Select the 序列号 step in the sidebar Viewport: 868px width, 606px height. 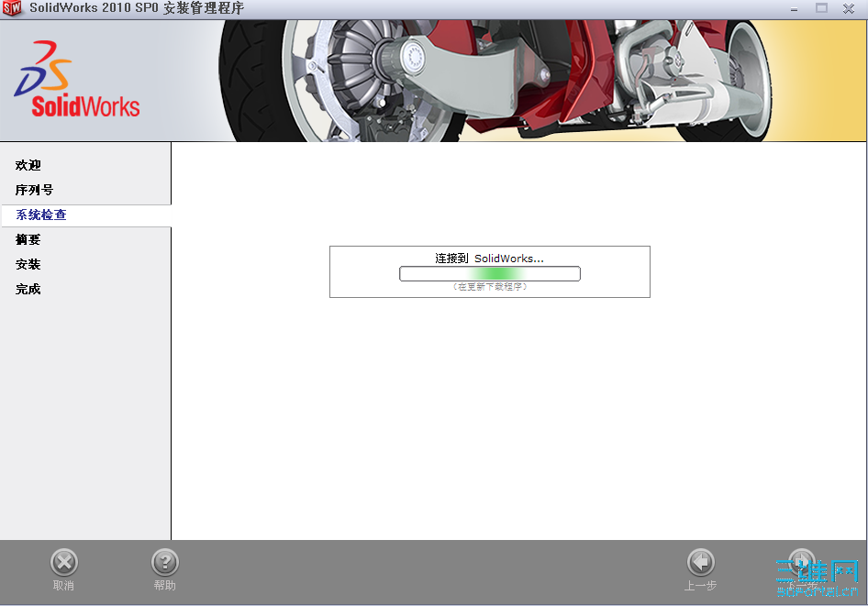click(34, 190)
